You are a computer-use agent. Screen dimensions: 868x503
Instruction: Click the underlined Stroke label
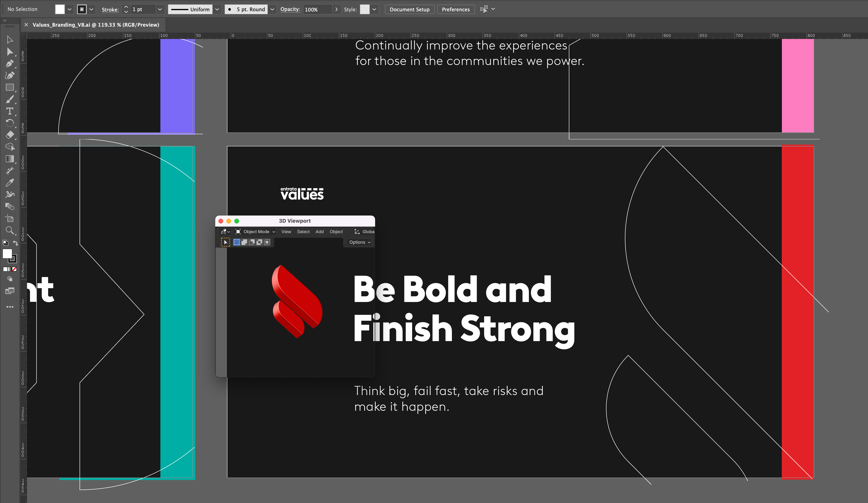point(110,10)
